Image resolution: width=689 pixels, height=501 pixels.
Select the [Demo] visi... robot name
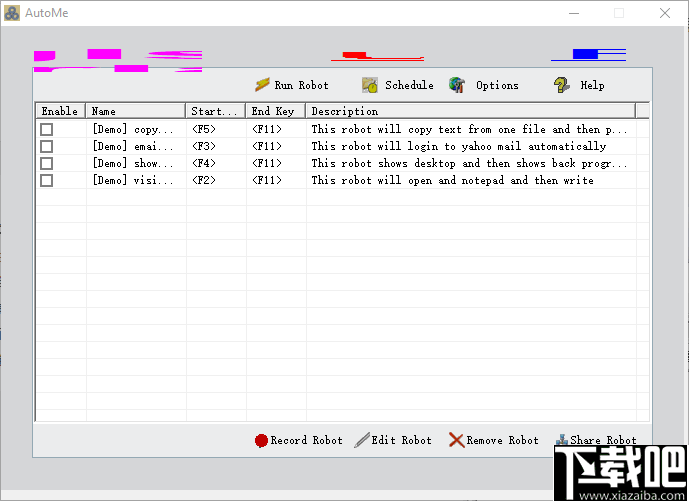[x=133, y=180]
